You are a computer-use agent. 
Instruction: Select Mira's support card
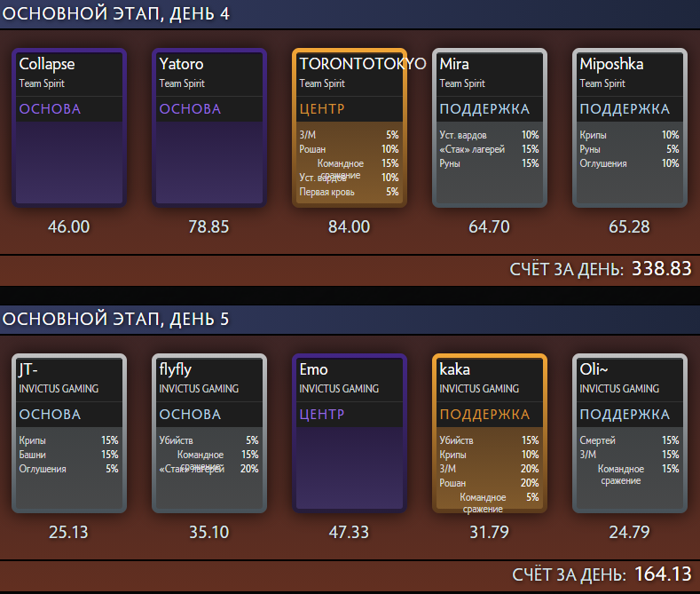click(490, 128)
